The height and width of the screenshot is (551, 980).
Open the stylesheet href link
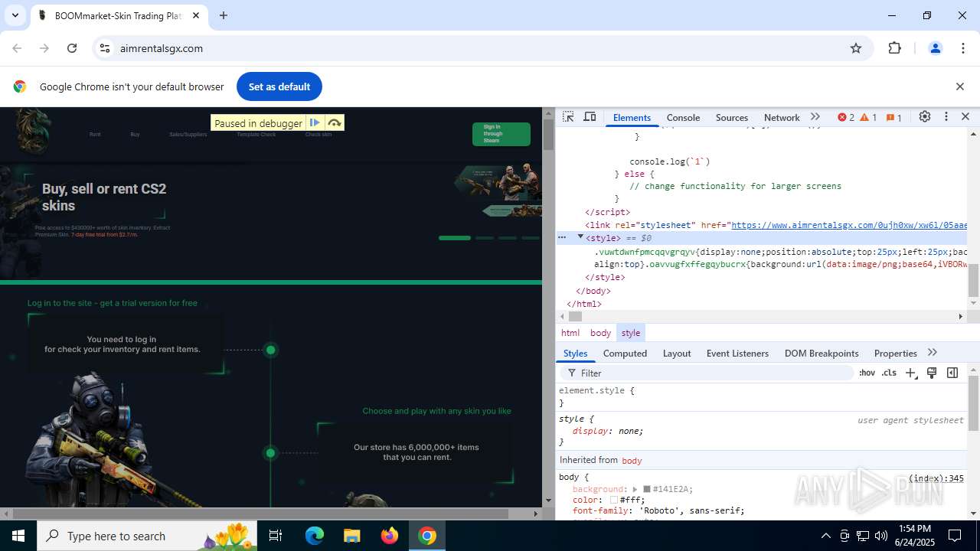850,225
